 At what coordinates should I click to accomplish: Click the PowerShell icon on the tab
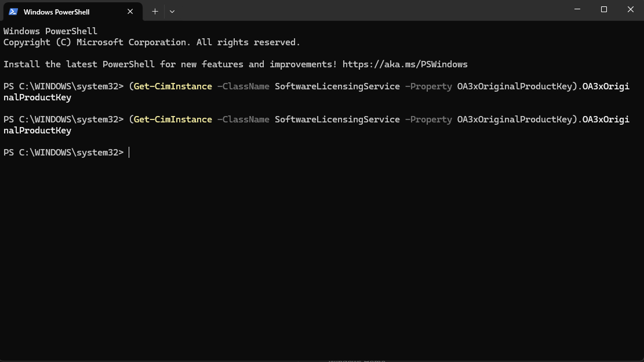(x=13, y=12)
